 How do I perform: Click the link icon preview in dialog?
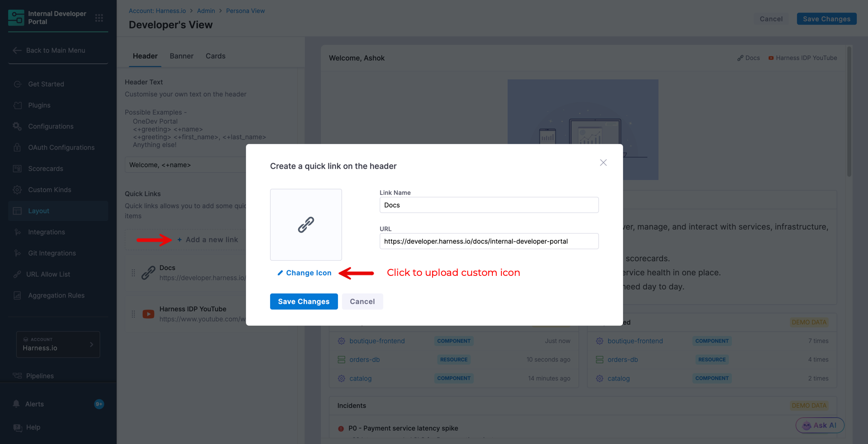(x=306, y=225)
